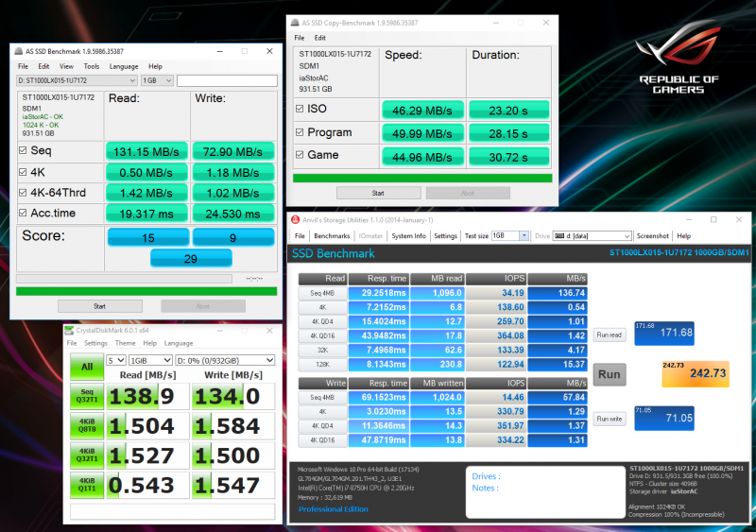The width and height of the screenshot is (756, 532).
Task: Click the Start button in Copy-Benchmark window
Action: 379,193
